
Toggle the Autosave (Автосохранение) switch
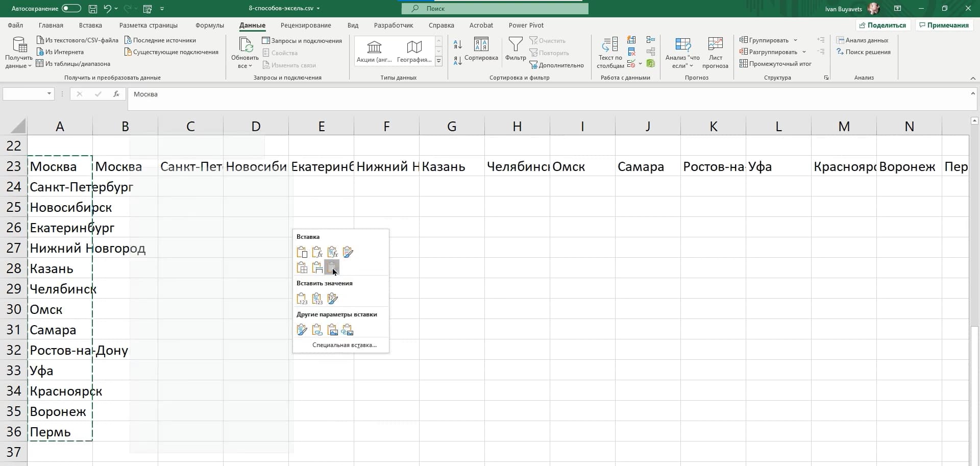point(71,8)
